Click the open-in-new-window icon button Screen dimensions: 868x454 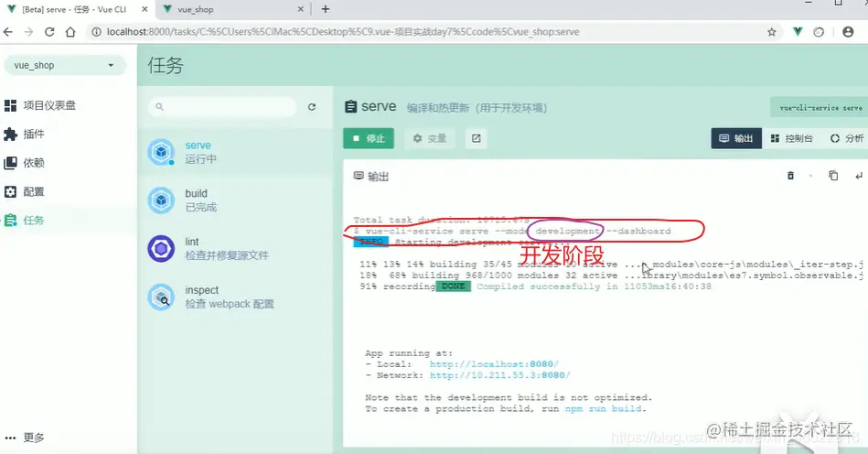[476, 138]
